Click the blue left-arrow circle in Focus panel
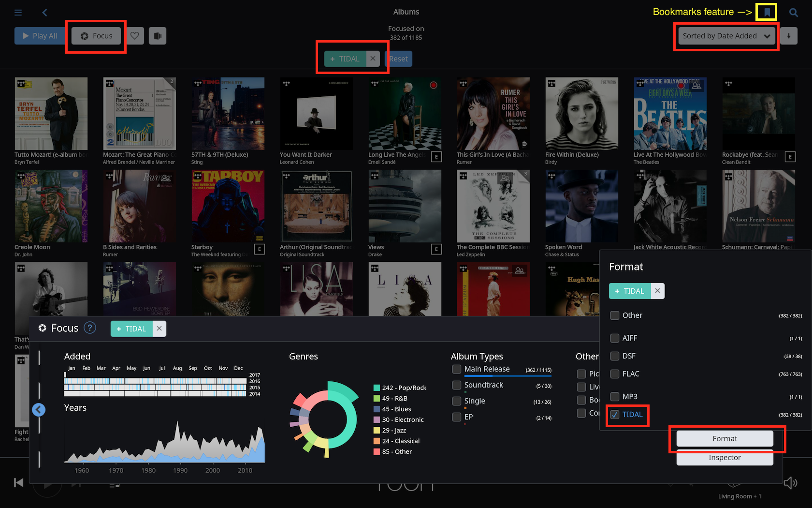The image size is (812, 508). click(x=39, y=410)
